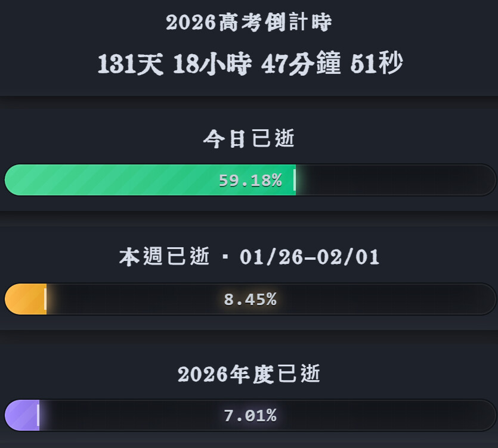
Task: Click the 51秒 seconds value
Action: pos(376,64)
